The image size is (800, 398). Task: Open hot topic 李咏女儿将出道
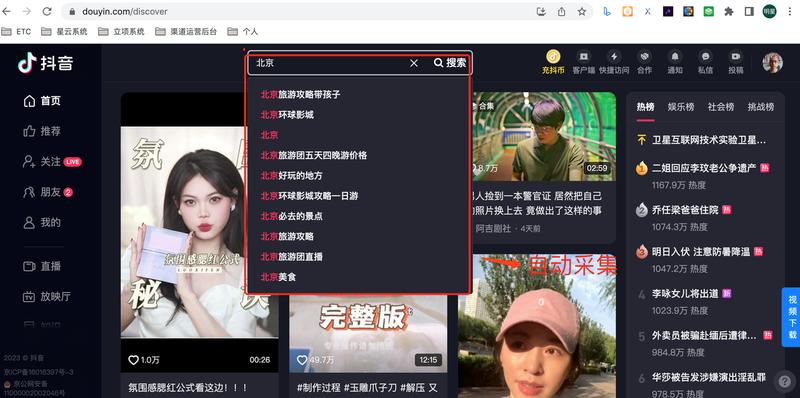coord(685,293)
